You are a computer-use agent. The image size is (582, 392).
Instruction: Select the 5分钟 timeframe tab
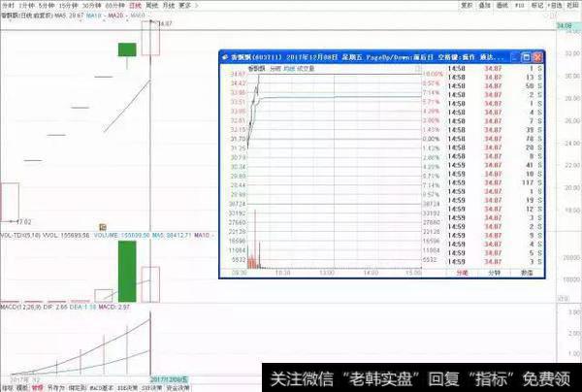47,5
